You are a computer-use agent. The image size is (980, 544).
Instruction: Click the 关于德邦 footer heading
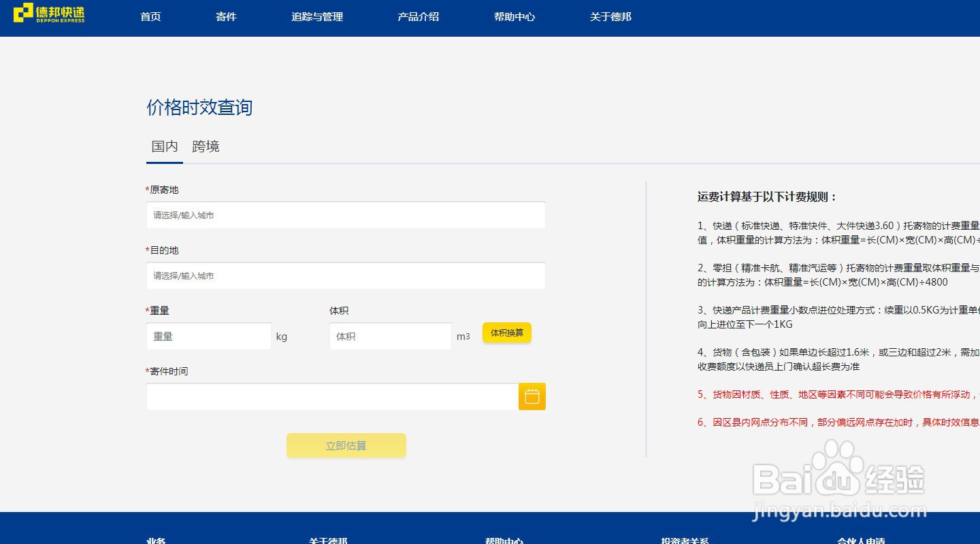pyautogui.click(x=329, y=541)
